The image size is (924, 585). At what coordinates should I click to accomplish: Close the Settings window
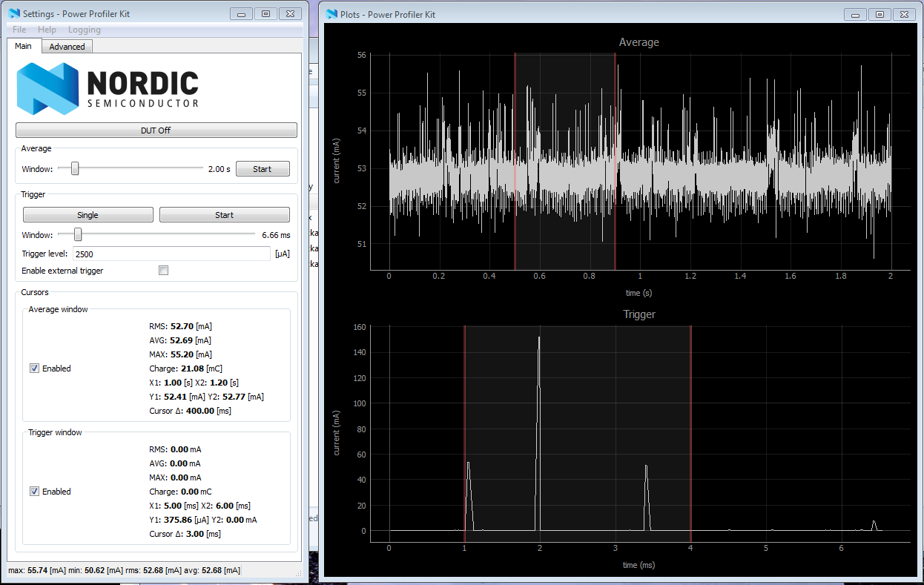291,13
